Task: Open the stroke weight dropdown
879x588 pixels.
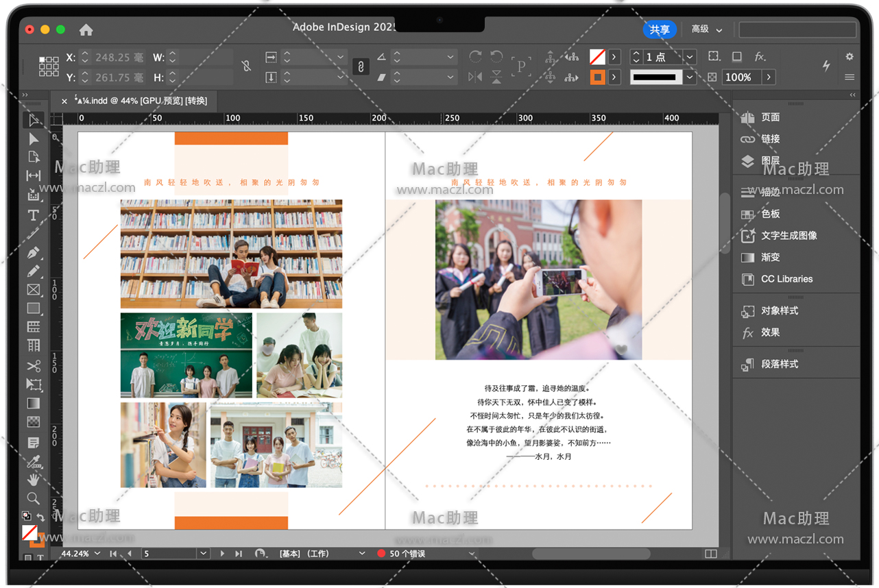Action: (690, 57)
